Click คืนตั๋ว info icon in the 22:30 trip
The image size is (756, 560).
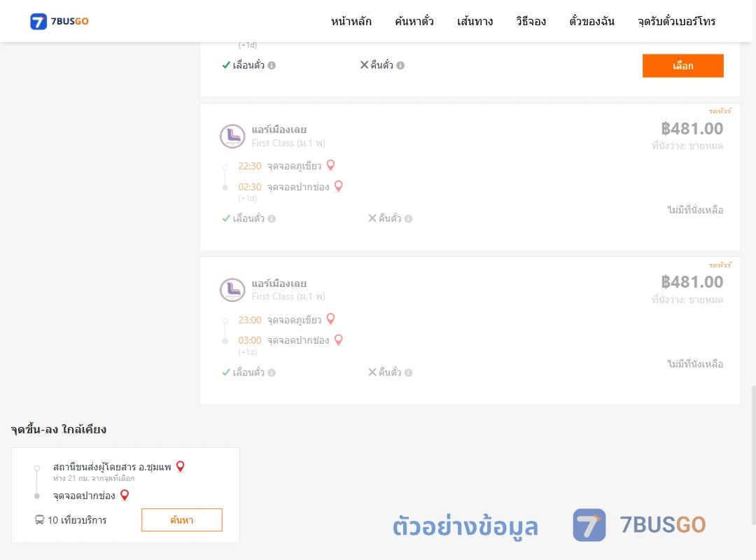click(x=408, y=219)
